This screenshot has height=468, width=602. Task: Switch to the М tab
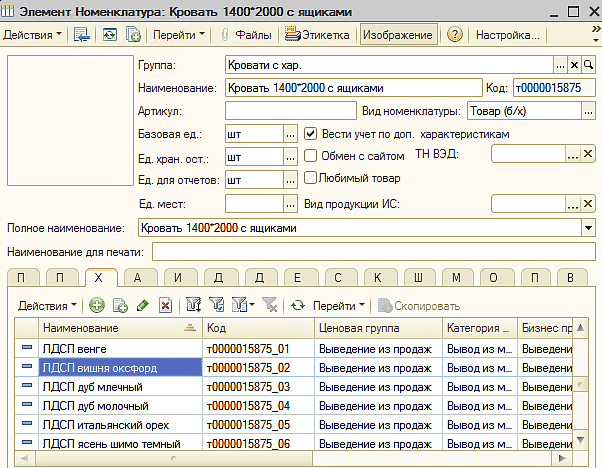(x=456, y=278)
